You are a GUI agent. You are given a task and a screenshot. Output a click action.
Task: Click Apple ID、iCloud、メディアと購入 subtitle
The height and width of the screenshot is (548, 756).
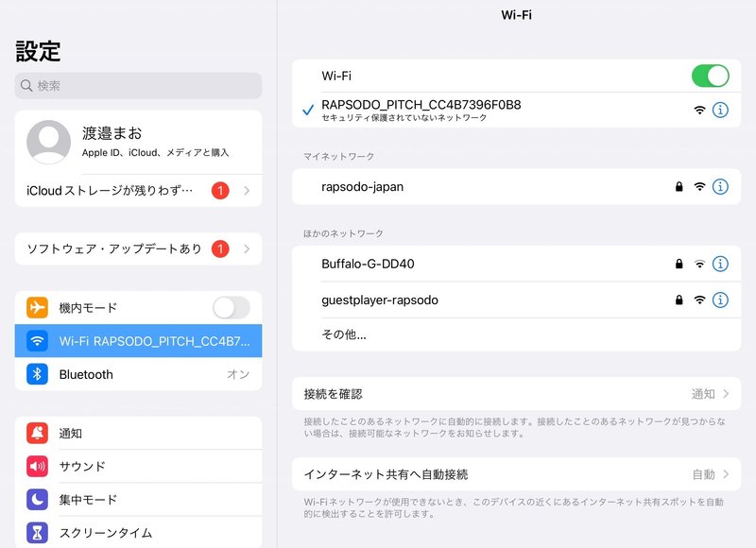pos(155,152)
